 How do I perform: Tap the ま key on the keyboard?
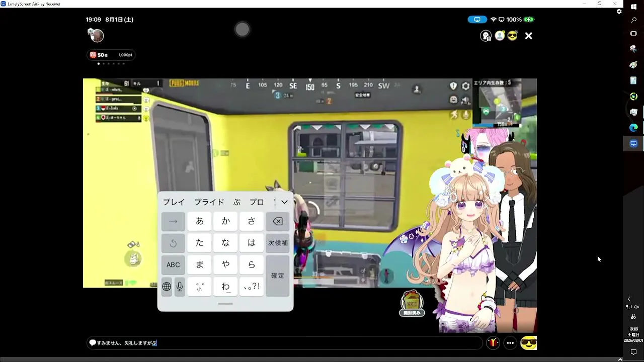click(x=200, y=264)
